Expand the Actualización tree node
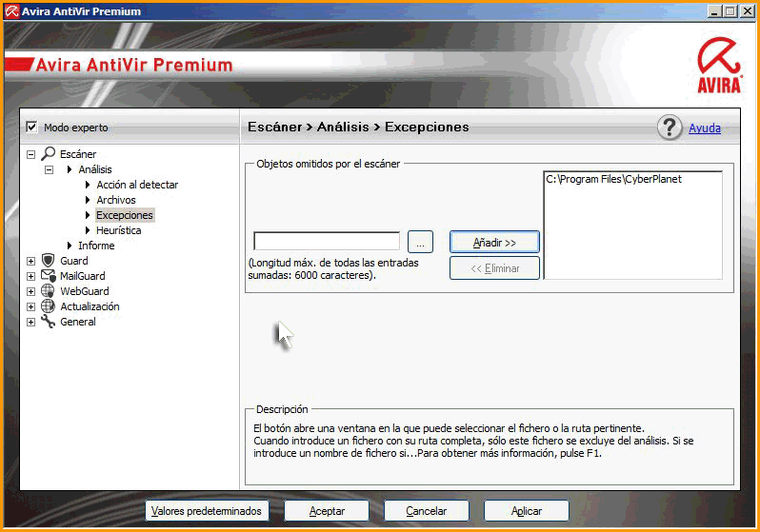Viewport: 760px width, 532px height. pyautogui.click(x=31, y=306)
